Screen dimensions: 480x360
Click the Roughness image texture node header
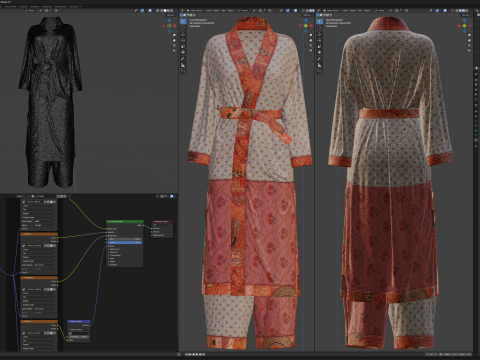pyautogui.click(x=39, y=278)
